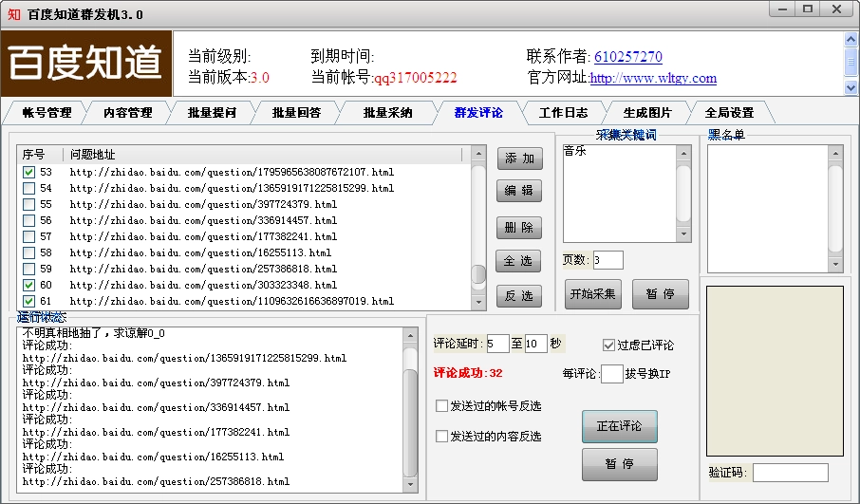The image size is (860, 504).
Task: Open the 工作日志 tab
Action: 563,112
